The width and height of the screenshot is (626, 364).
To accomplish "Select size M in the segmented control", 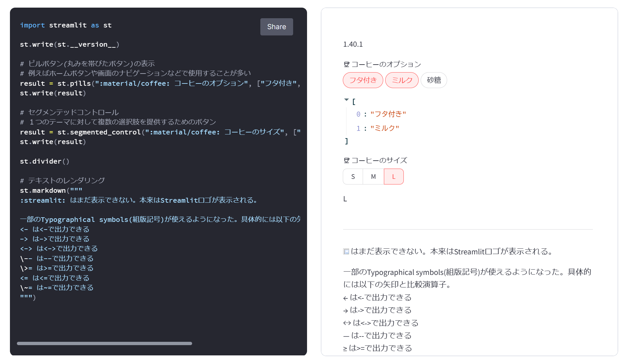I will click(373, 177).
